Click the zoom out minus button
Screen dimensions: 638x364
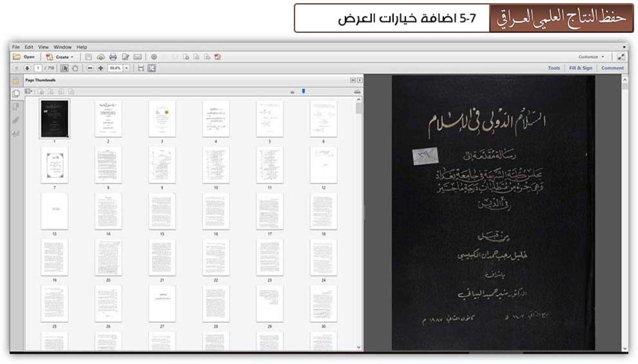90,68
